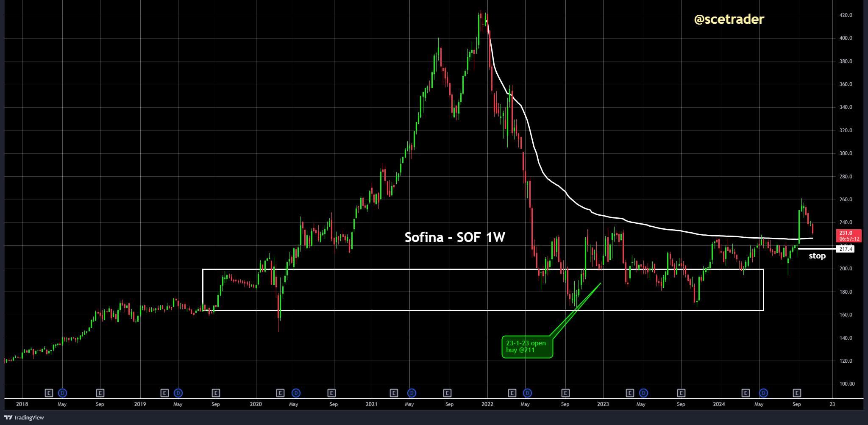This screenshot has width=868, height=425.
Task: Open the TradingView logo link
Action: 24,417
